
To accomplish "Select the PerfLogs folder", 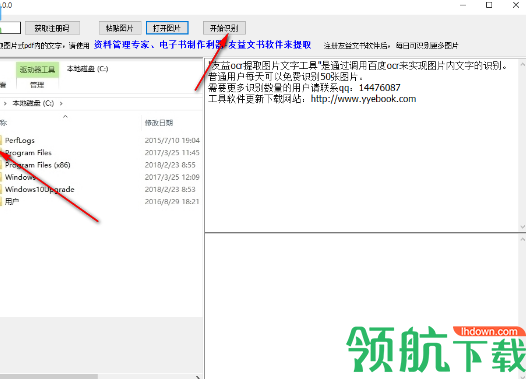I will (20, 141).
